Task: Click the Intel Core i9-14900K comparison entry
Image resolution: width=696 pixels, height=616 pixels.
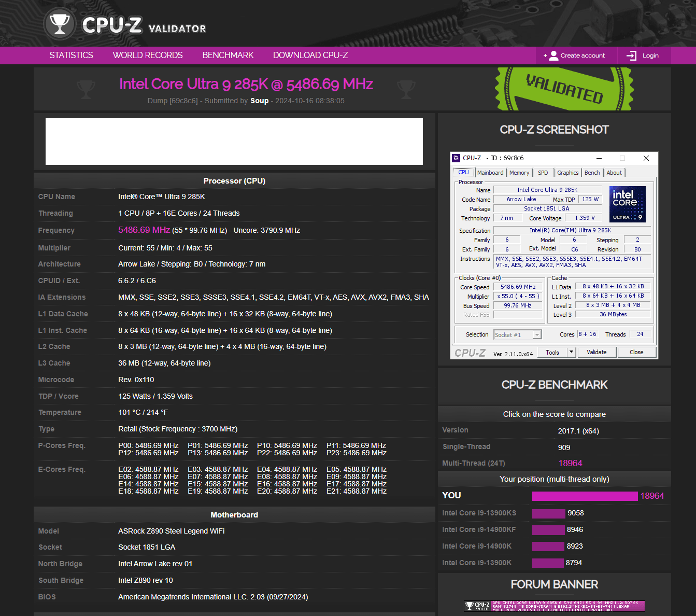Action: click(477, 546)
